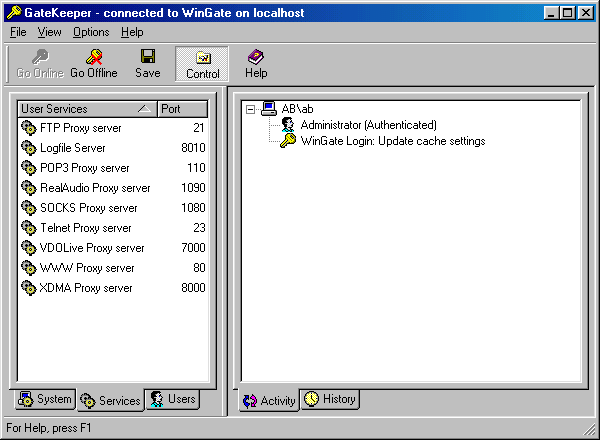Open the Help book icon in toolbar
This screenshot has height=440, width=600.
[256, 57]
